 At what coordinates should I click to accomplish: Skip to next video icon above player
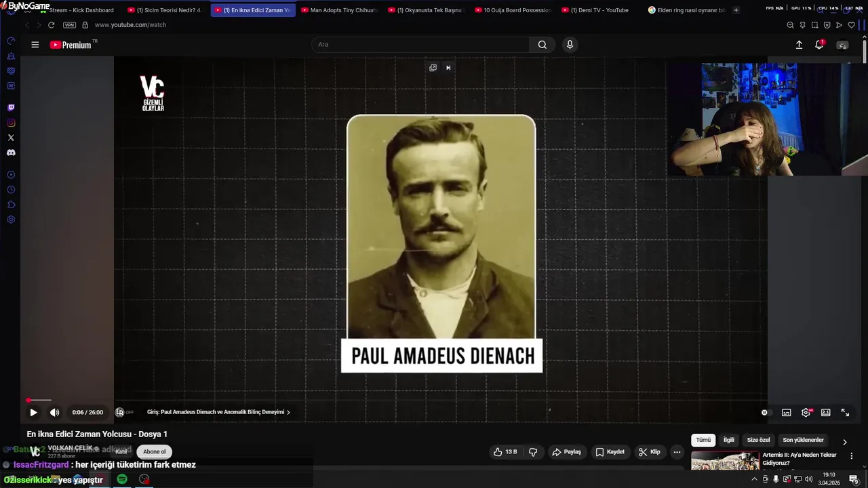coord(448,68)
